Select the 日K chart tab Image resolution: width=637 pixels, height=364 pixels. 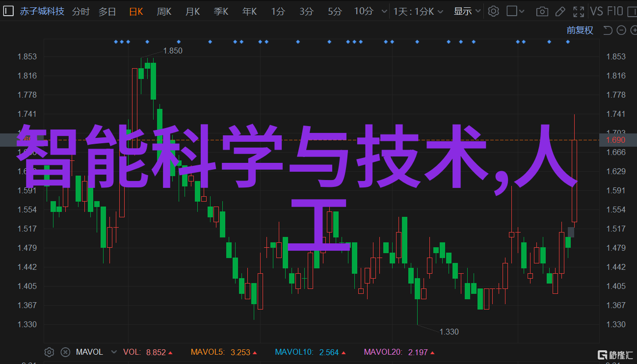[x=136, y=11]
